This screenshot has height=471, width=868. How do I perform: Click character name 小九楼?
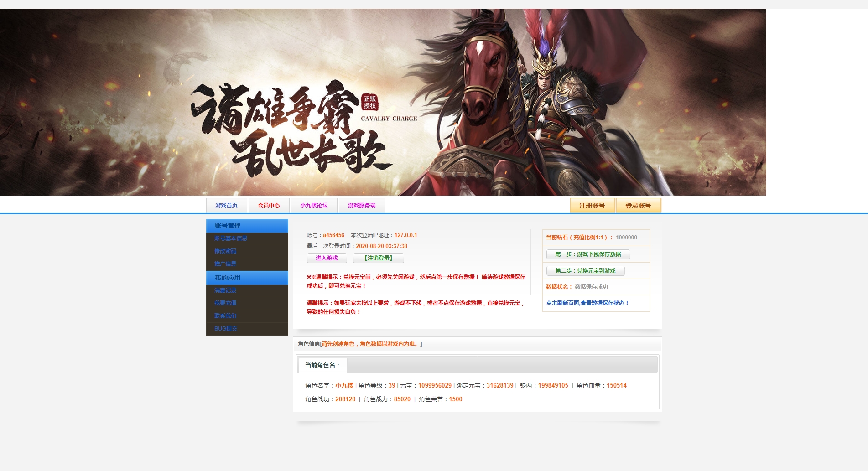click(x=344, y=386)
